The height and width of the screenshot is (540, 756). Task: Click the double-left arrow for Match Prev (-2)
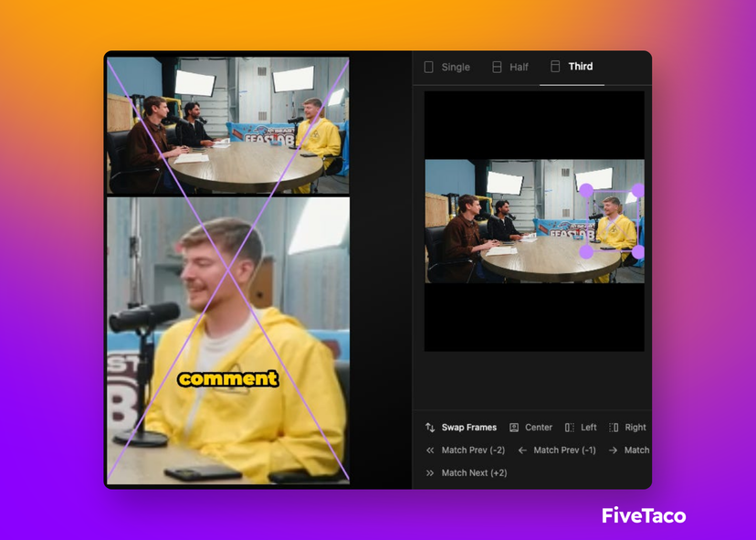pos(430,450)
